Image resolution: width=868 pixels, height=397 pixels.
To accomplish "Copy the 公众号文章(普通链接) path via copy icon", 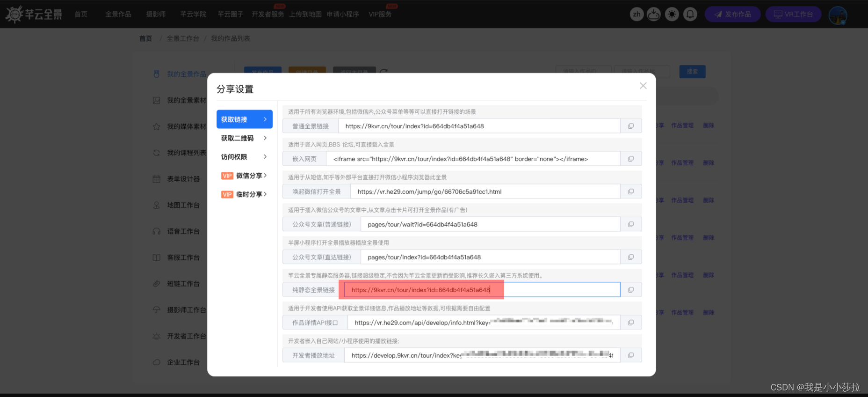I will (x=631, y=224).
